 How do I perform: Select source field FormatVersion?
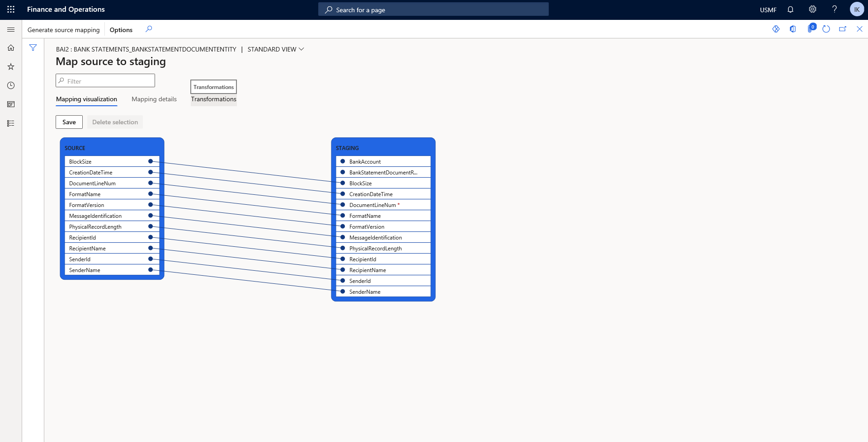pyautogui.click(x=112, y=205)
